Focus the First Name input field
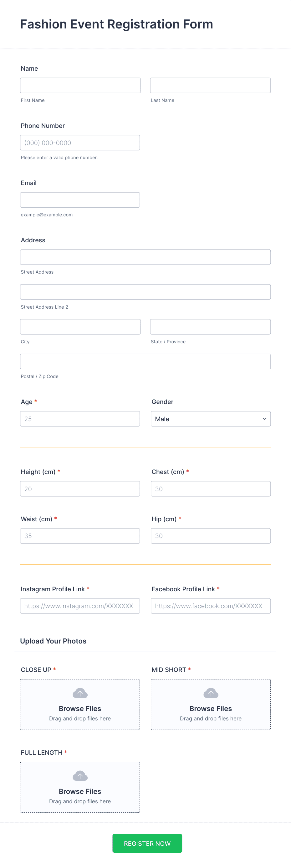The height and width of the screenshot is (868, 291). (x=80, y=86)
